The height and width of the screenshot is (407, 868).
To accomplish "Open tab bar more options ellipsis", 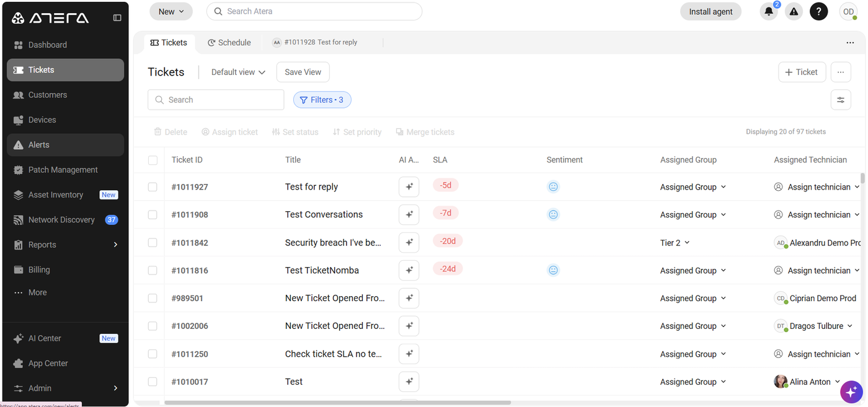I will [x=850, y=43].
